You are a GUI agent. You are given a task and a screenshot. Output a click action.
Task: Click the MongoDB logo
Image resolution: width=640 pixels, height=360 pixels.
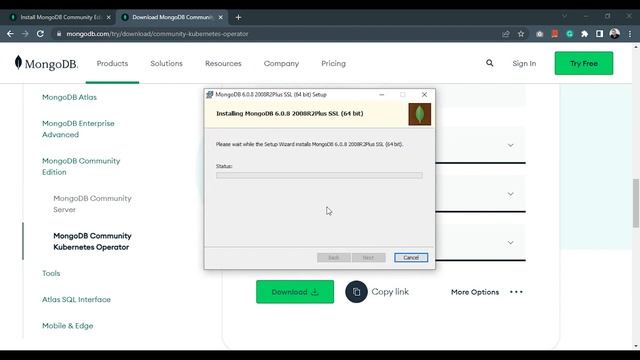pos(46,63)
